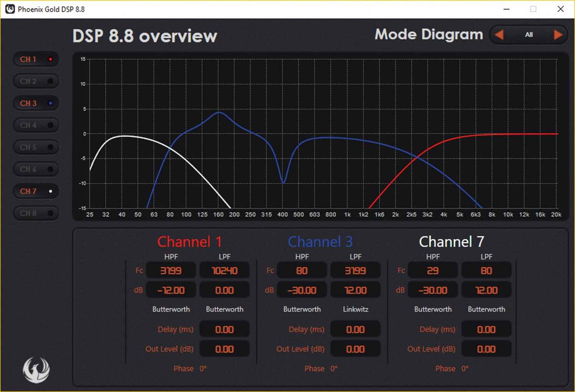Enable the CH 8 channel button
This screenshot has width=575, height=392.
[36, 213]
